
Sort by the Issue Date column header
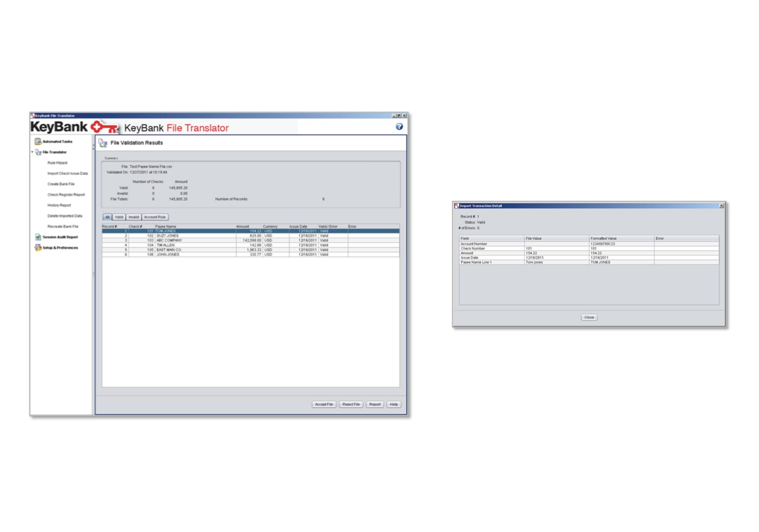pyautogui.click(x=304, y=227)
